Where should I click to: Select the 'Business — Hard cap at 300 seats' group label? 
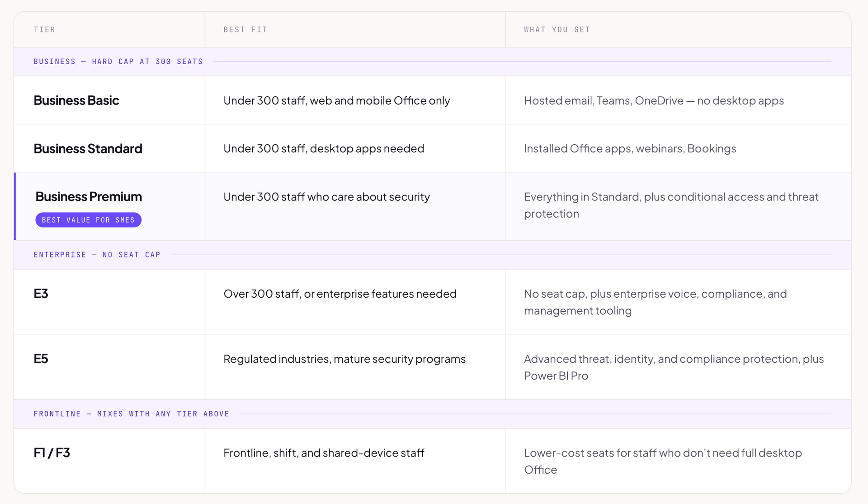point(118,62)
